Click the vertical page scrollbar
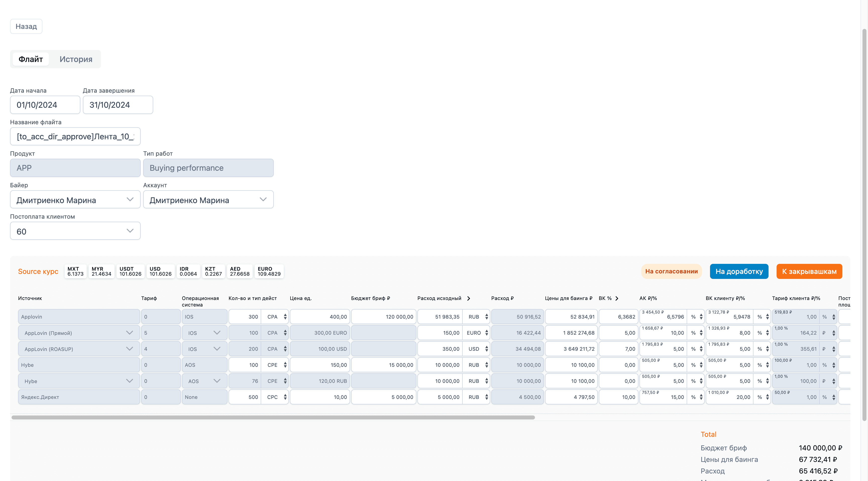Screen dimensions: 868x481 pyautogui.click(x=864, y=225)
